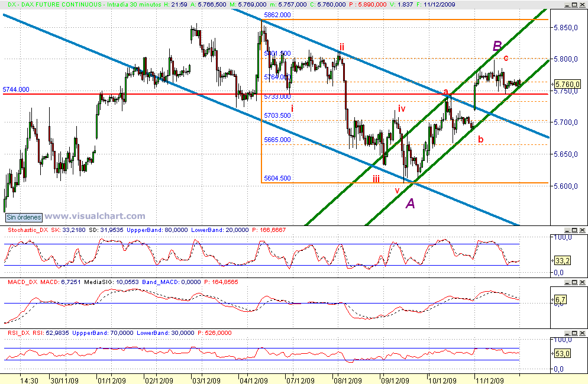Select the red wave label 'ii'
The height and width of the screenshot is (384, 588).
pos(342,47)
